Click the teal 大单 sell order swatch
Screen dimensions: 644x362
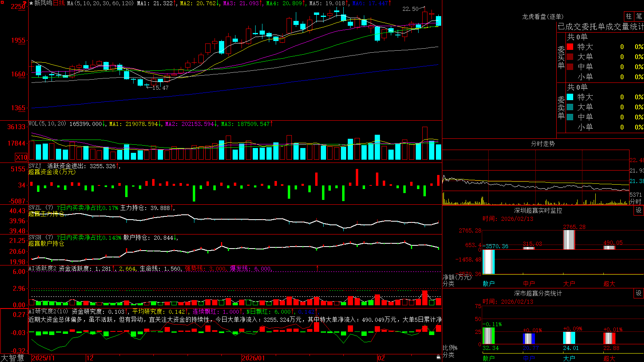click(570, 107)
